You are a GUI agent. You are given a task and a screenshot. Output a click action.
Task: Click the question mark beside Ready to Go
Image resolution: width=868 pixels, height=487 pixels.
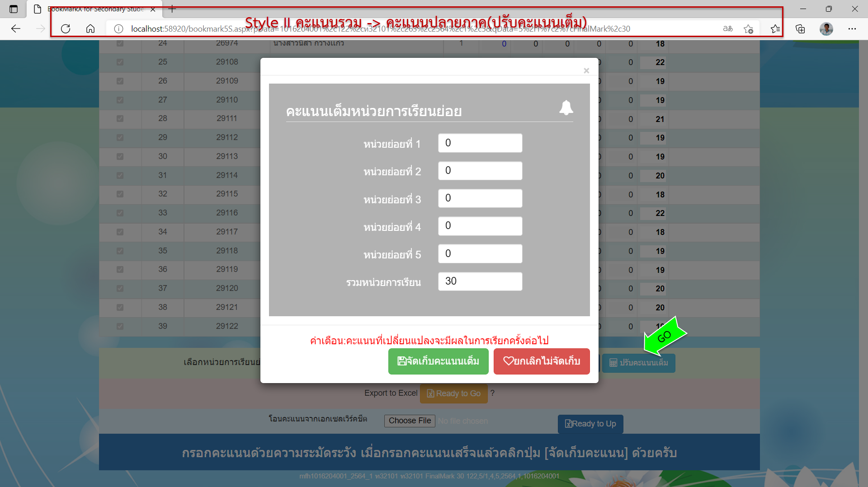tap(492, 393)
